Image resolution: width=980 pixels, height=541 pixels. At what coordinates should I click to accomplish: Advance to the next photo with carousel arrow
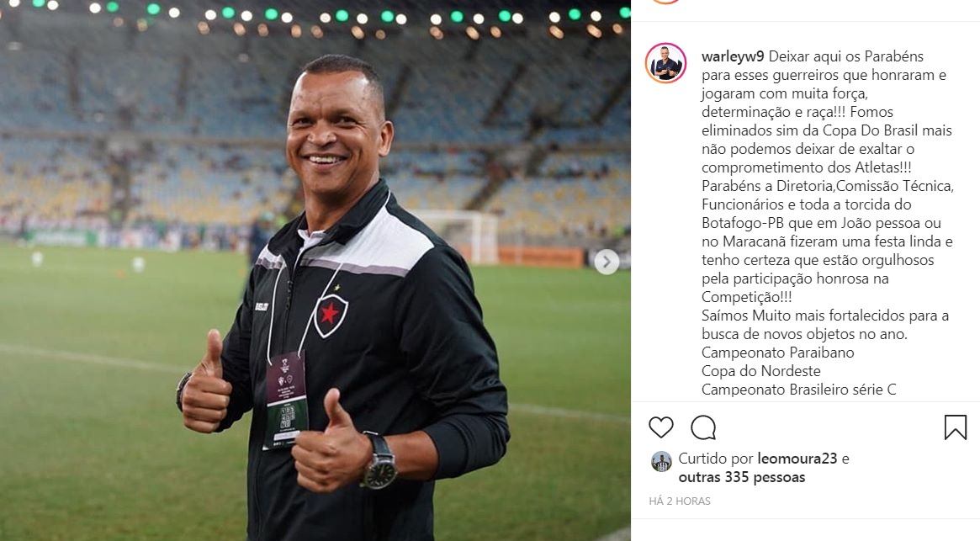pyautogui.click(x=607, y=262)
